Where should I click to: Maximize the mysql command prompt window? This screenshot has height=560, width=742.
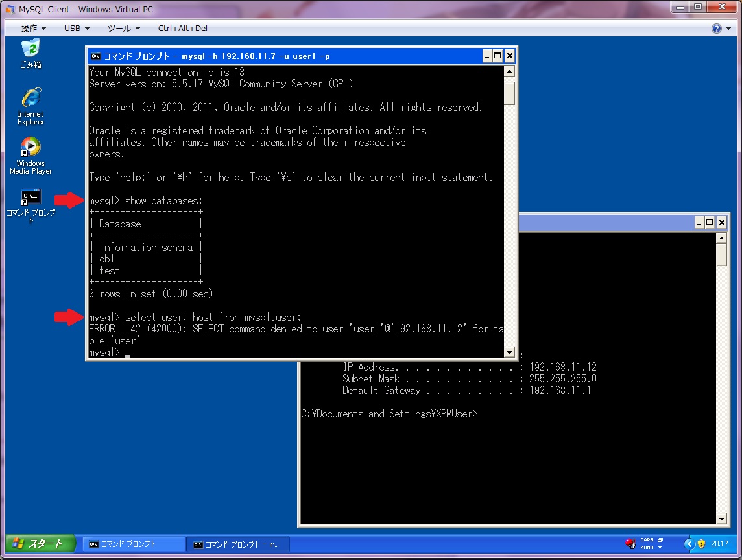[x=497, y=56]
